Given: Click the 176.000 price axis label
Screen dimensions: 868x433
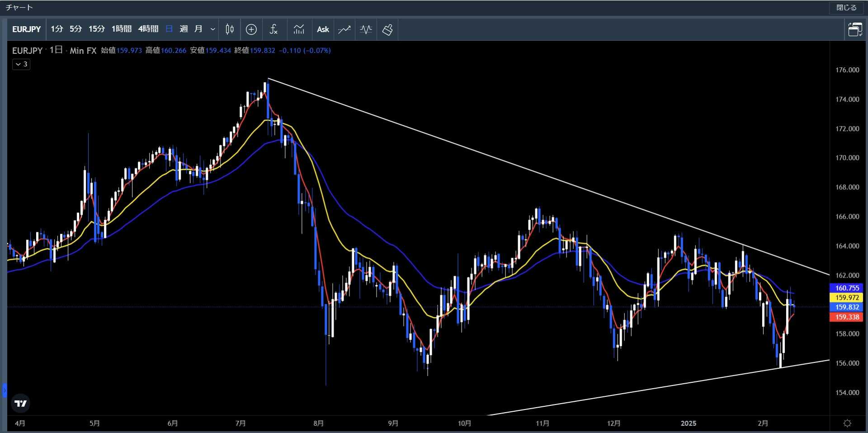Looking at the screenshot, I should (847, 70).
